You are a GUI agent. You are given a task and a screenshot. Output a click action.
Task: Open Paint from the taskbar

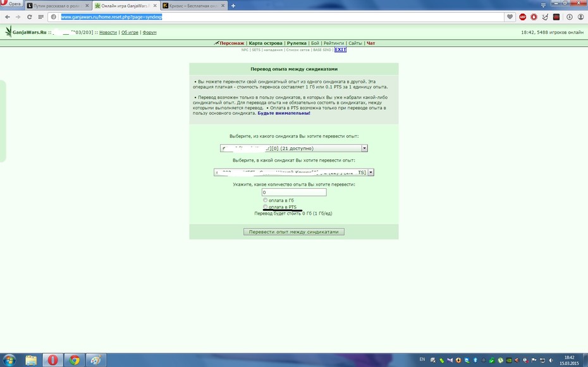[x=96, y=360]
